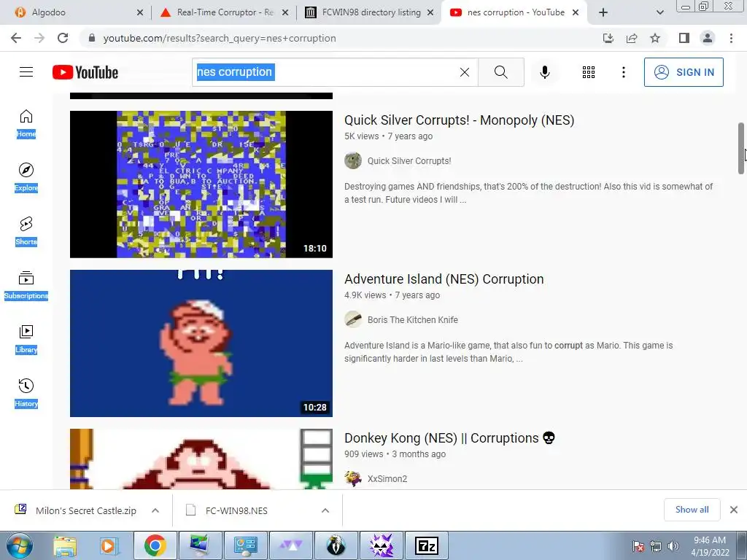Open Shorts in the sidebar
Viewport: 747px width, 560px height.
click(x=26, y=231)
